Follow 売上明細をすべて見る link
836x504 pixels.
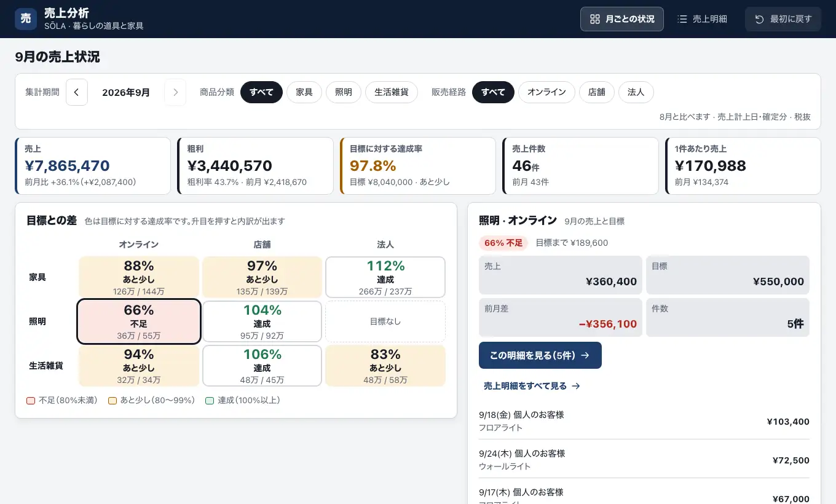532,386
